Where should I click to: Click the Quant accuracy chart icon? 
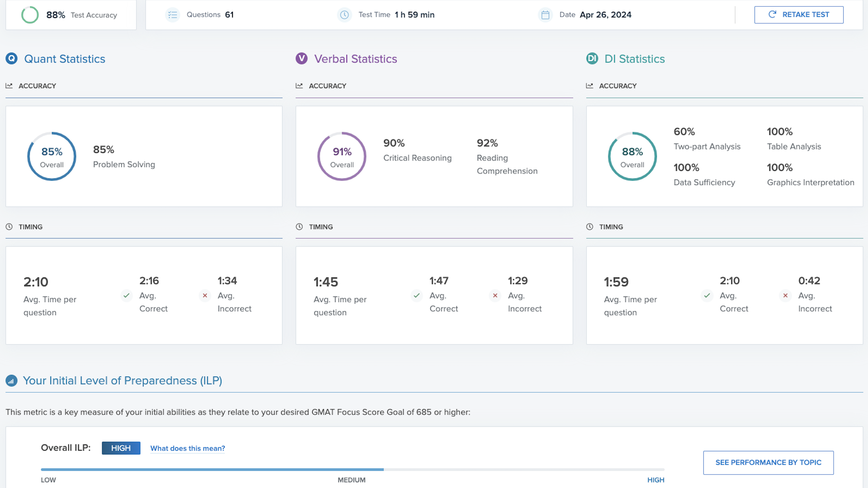pyautogui.click(x=9, y=86)
